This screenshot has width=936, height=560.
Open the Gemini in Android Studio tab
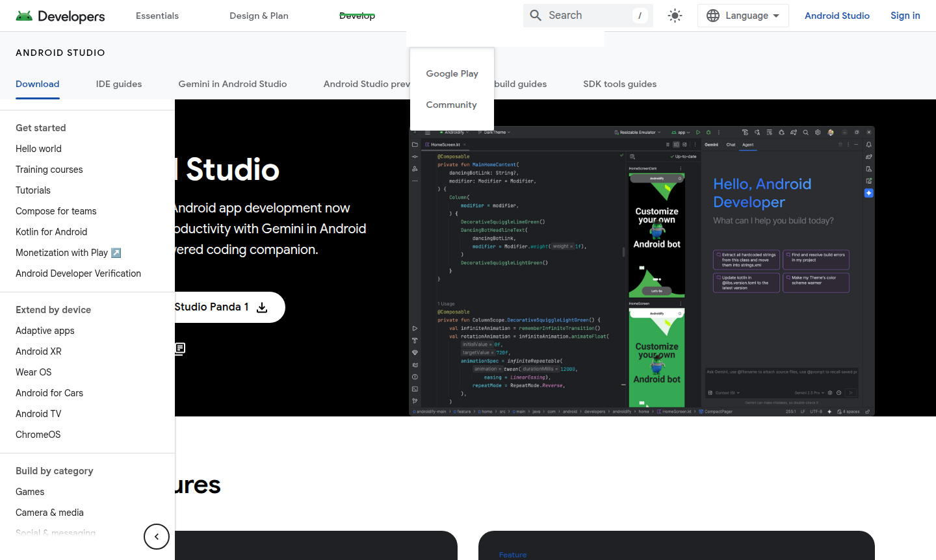pyautogui.click(x=233, y=84)
